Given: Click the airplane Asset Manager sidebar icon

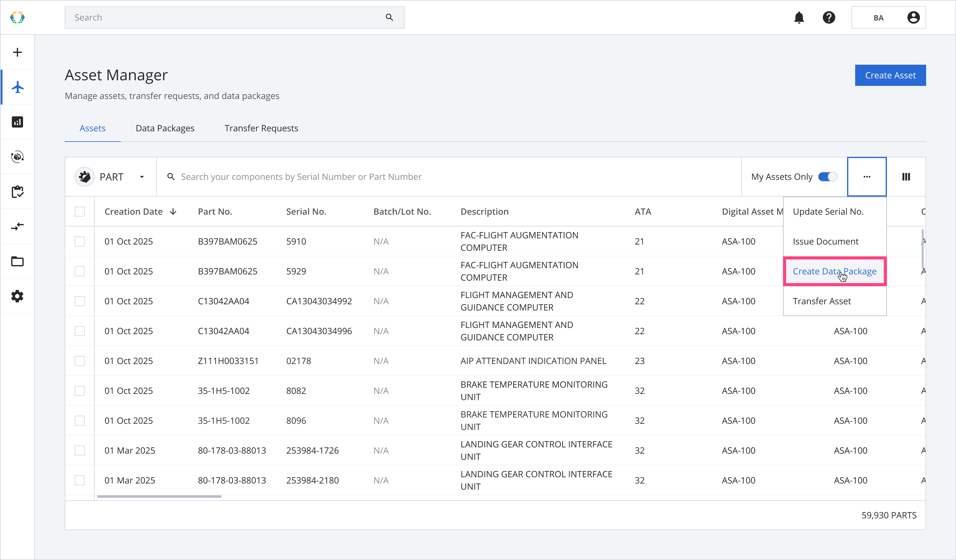Looking at the screenshot, I should [x=17, y=87].
